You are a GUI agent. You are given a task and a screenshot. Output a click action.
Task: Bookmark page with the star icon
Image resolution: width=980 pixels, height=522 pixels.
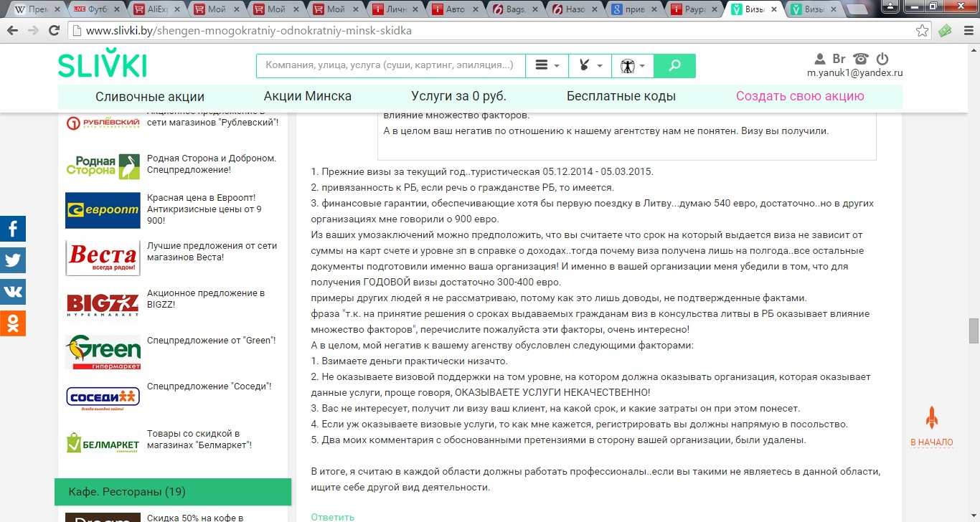pyautogui.click(x=922, y=31)
